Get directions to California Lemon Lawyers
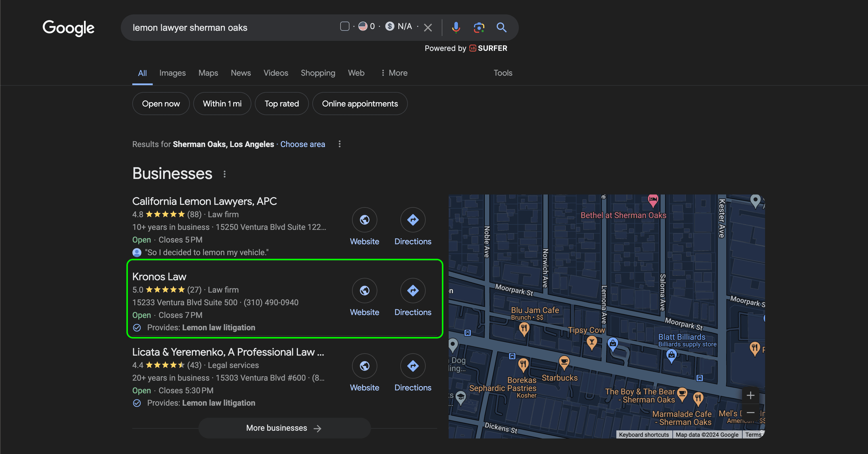 pos(413,220)
